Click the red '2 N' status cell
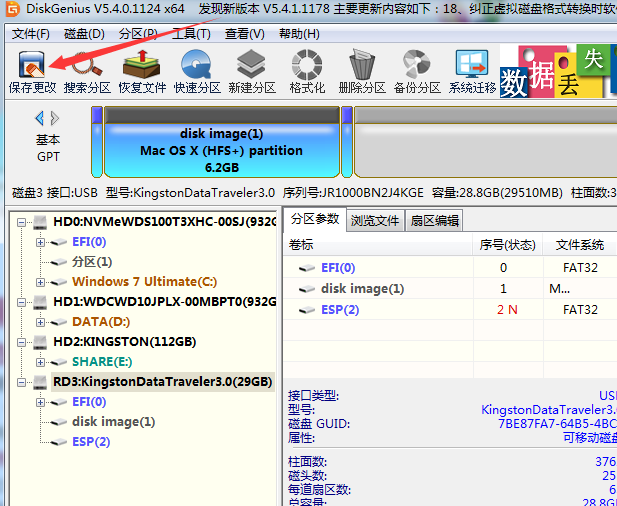 (507, 310)
